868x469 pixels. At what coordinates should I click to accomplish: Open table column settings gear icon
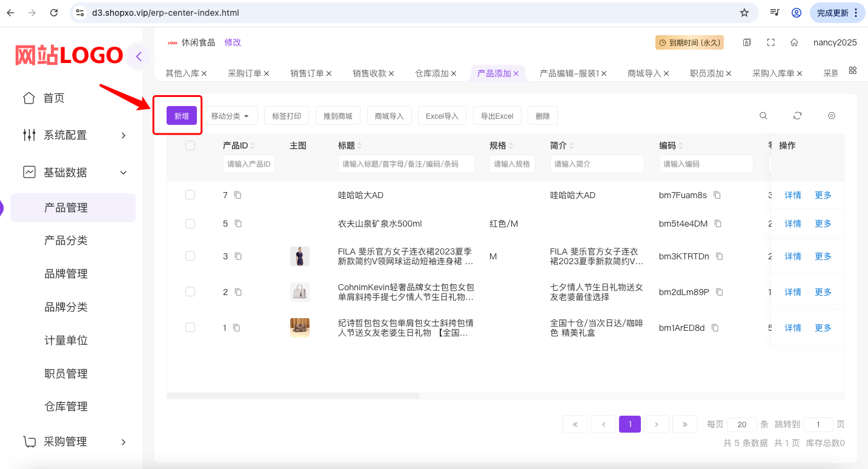[x=832, y=116]
